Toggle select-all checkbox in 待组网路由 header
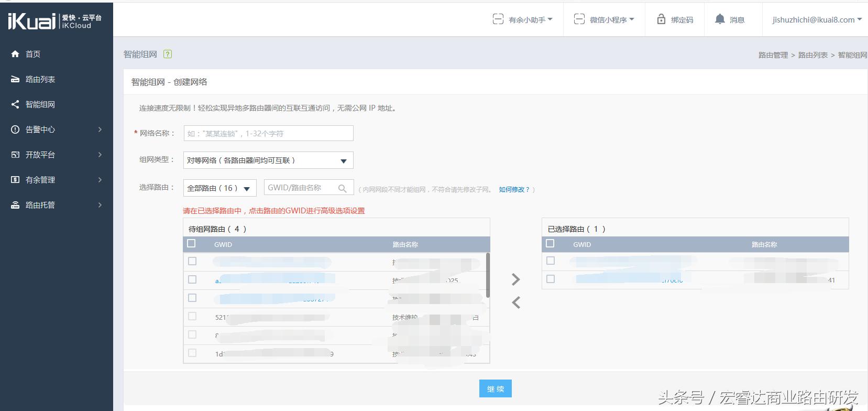The width and height of the screenshot is (868, 411). pos(191,243)
